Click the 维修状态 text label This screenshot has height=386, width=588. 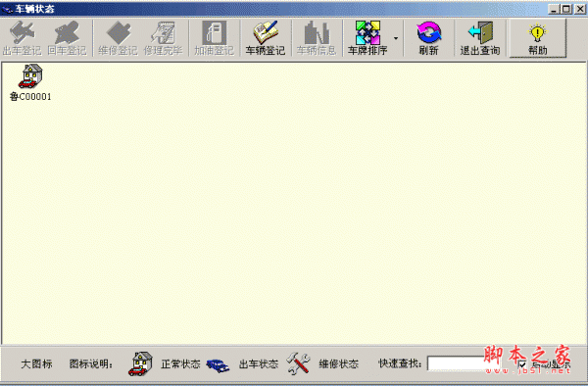tap(339, 363)
